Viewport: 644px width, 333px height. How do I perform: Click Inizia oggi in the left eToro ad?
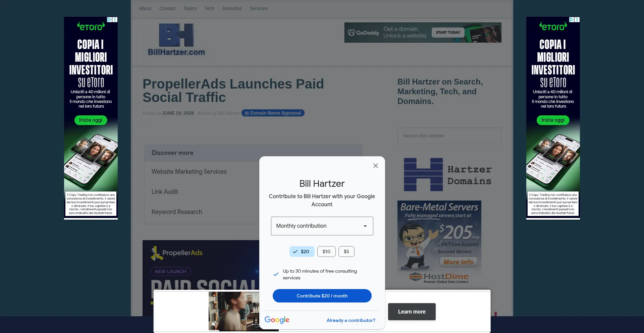tap(91, 120)
